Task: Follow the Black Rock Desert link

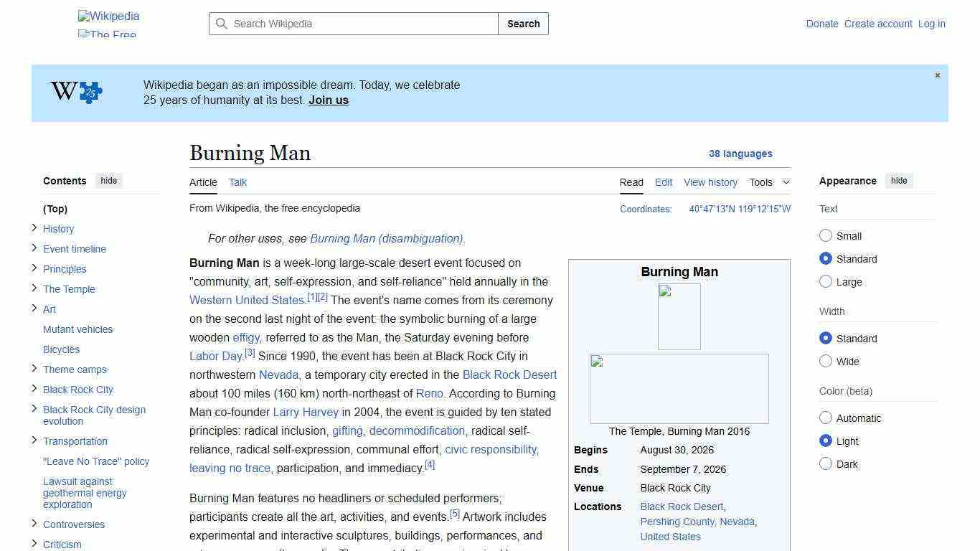Action: 509,375
